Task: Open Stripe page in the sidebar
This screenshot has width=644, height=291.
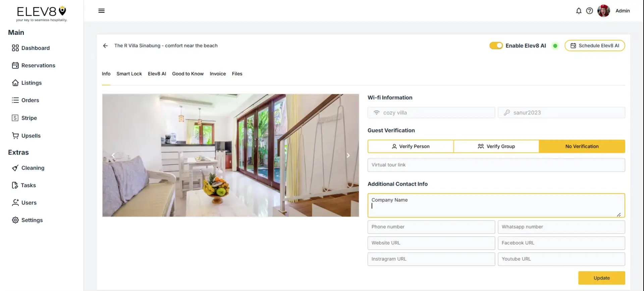Action: [x=29, y=118]
